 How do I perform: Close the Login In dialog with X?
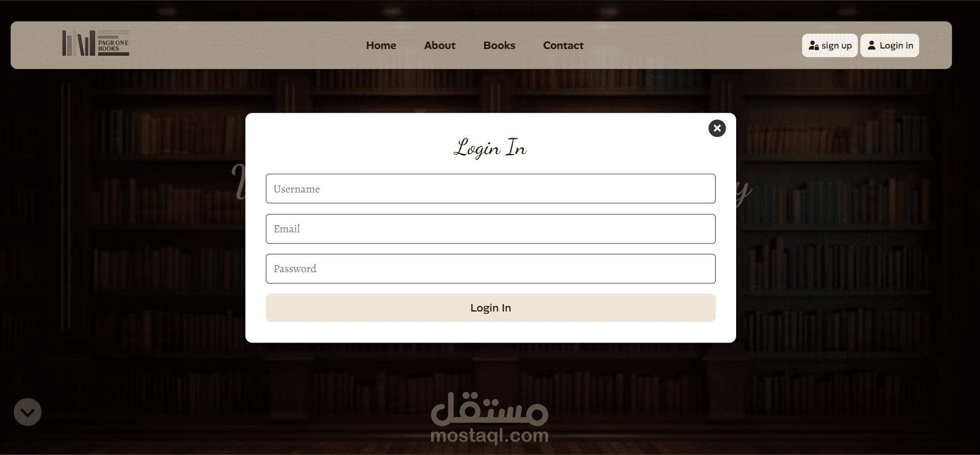(x=717, y=128)
